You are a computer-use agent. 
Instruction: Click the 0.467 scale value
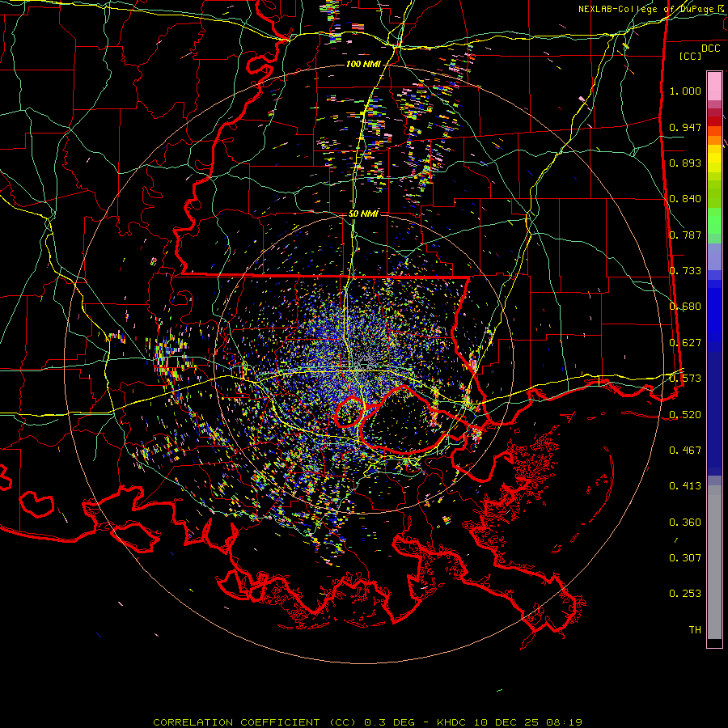click(x=685, y=450)
